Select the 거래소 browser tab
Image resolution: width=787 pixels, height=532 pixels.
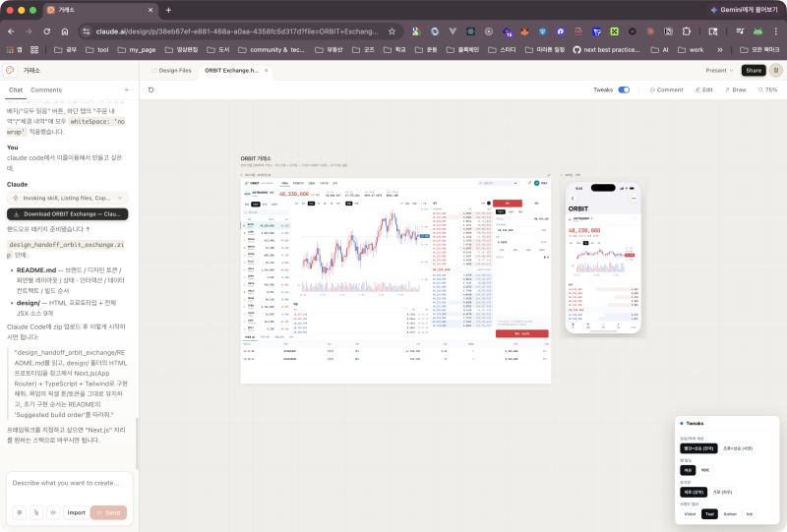[x=100, y=10]
